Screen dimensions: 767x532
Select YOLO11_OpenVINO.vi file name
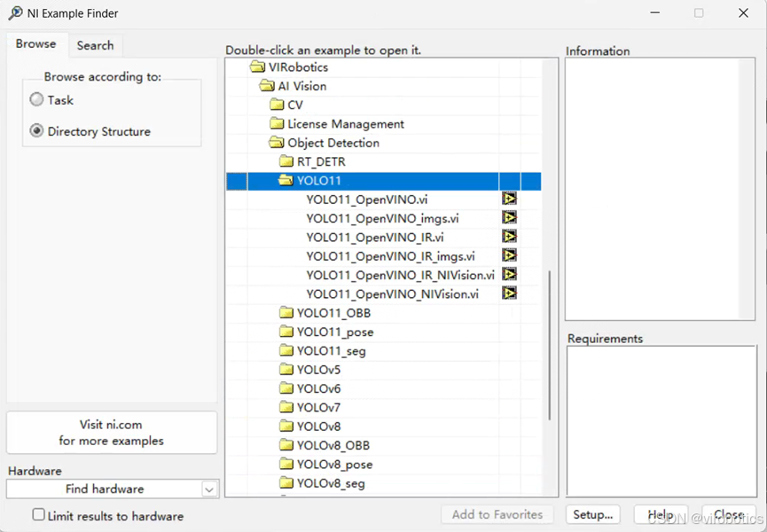(x=367, y=199)
